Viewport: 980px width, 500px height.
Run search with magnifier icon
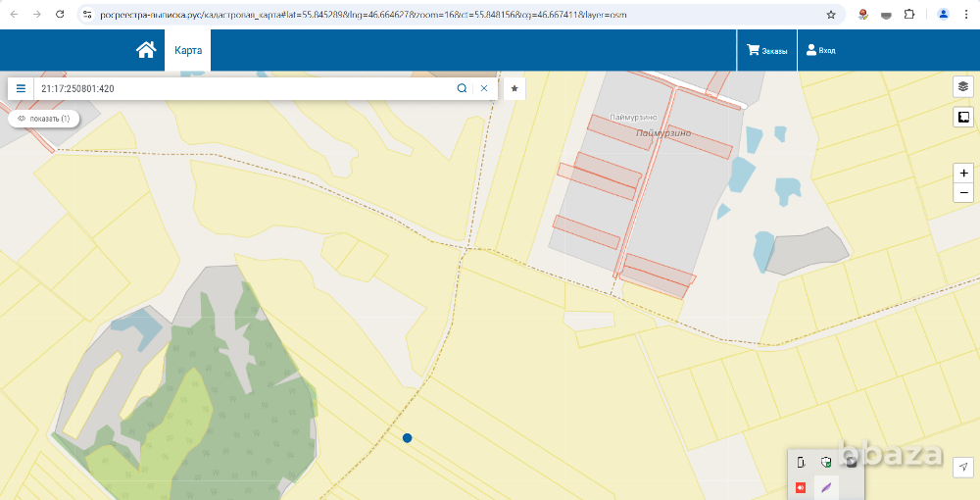(x=462, y=88)
